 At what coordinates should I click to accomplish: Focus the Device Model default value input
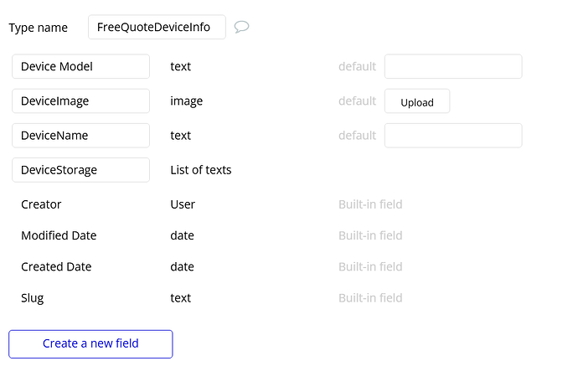(452, 66)
